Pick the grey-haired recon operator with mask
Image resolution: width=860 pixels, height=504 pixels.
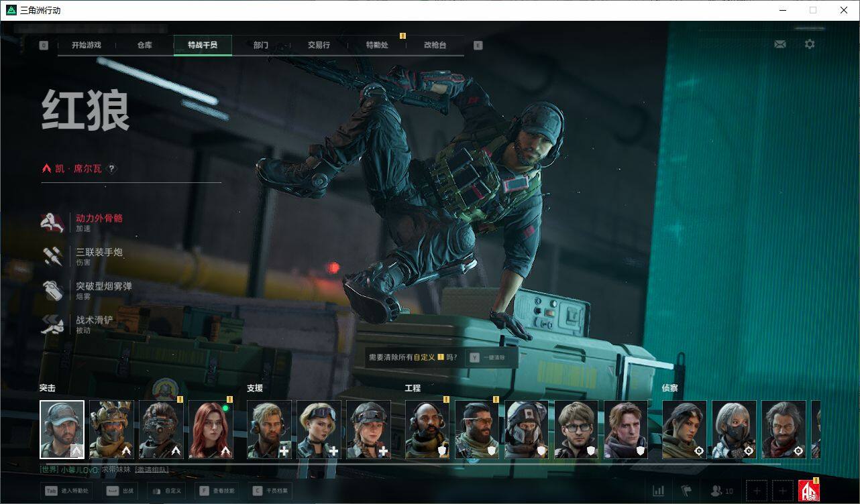pyautogui.click(x=735, y=430)
